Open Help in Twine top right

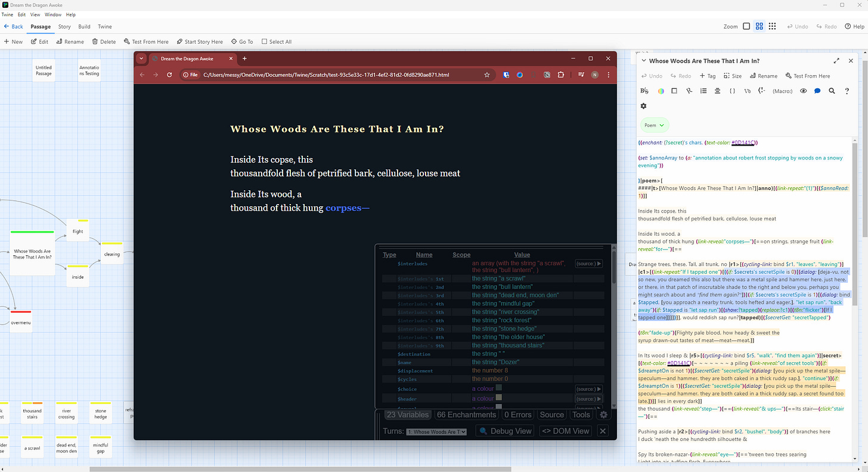(855, 26)
